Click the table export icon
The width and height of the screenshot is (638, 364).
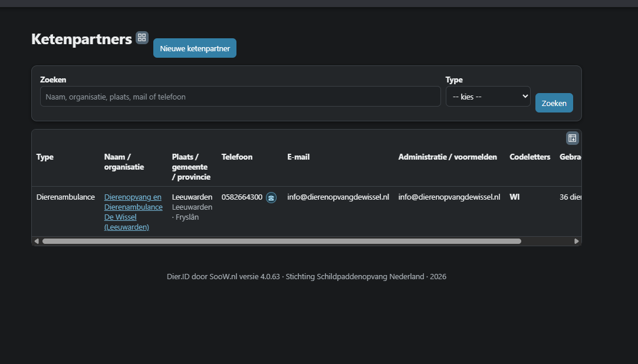(x=572, y=138)
